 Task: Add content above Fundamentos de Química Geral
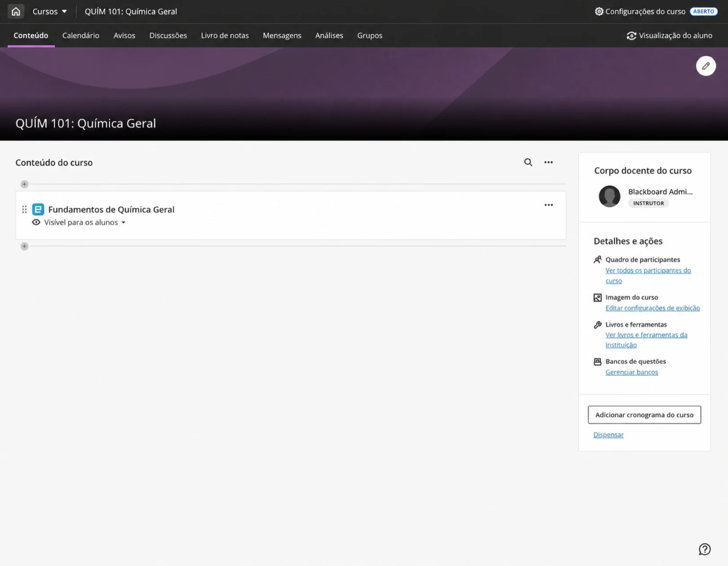(x=25, y=184)
